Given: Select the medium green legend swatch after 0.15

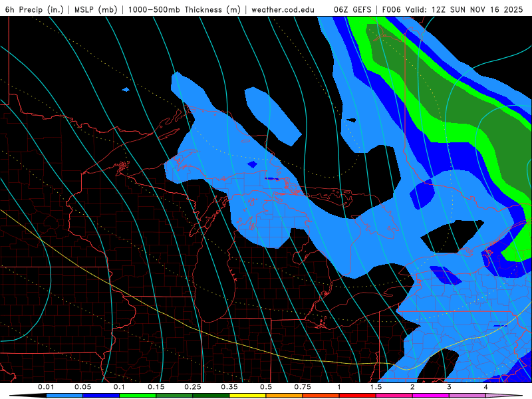Looking at the screenshot, I should point(174,396).
